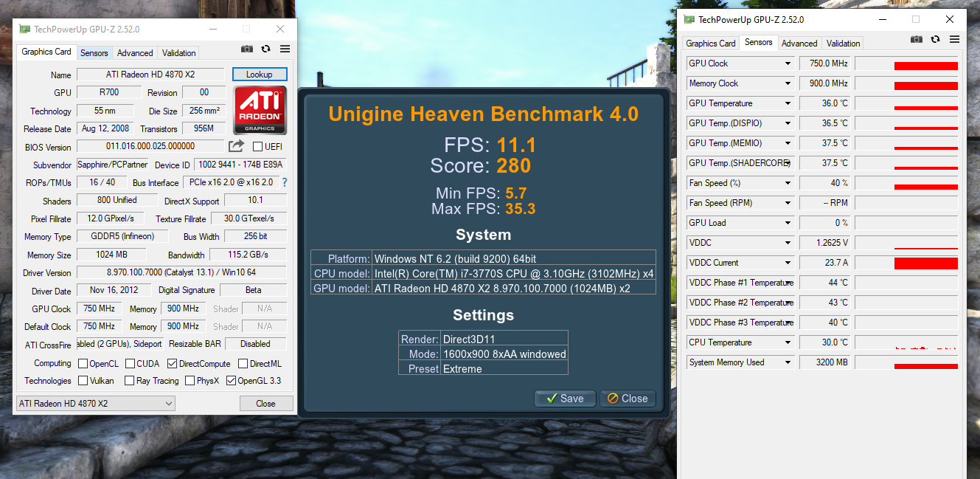Take screenshot in left GPU-Z window
Screen dimensions: 980x479
(246, 49)
